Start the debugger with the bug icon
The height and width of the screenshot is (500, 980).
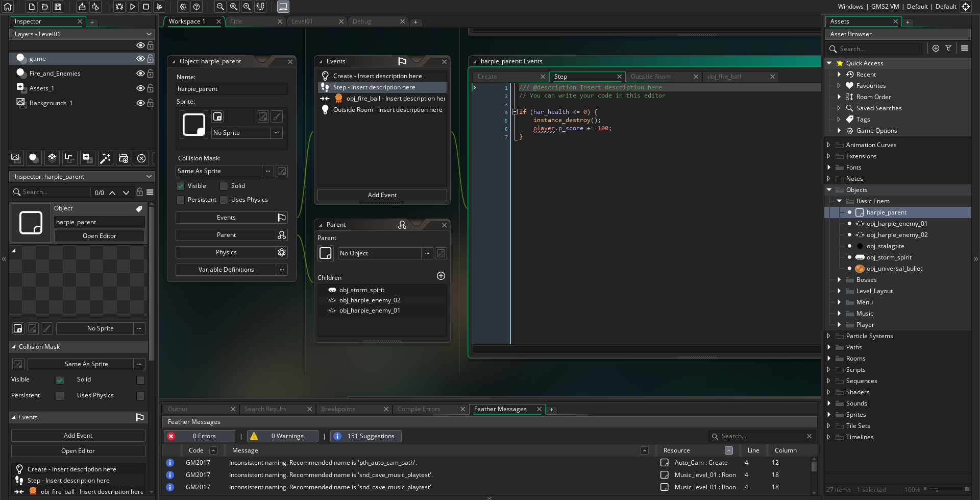(x=119, y=7)
